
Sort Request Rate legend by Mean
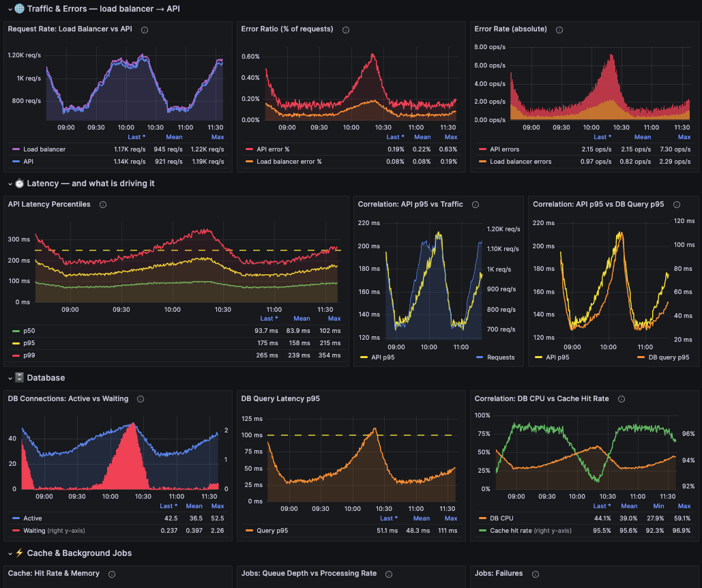tap(174, 137)
